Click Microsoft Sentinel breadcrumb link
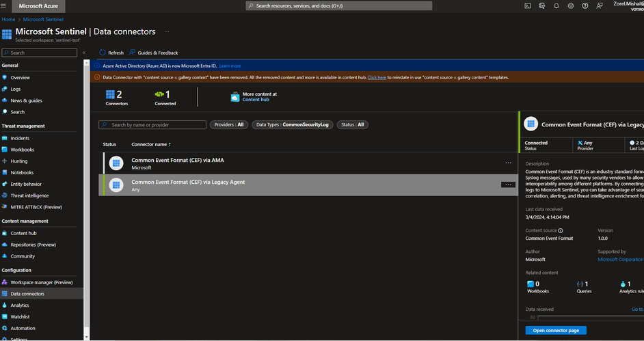The height and width of the screenshot is (341, 644). pyautogui.click(x=43, y=19)
